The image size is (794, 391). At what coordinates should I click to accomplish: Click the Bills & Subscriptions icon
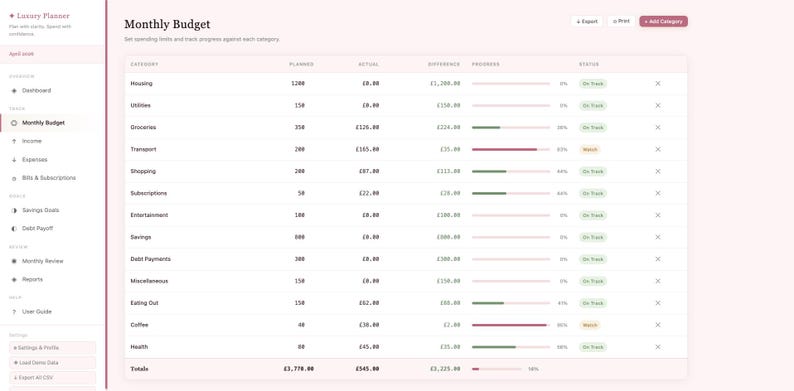click(x=14, y=178)
